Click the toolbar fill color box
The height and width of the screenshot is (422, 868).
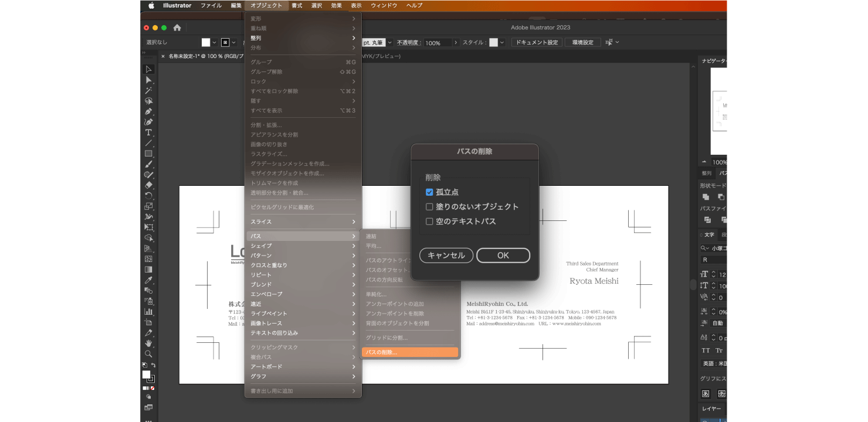146,375
